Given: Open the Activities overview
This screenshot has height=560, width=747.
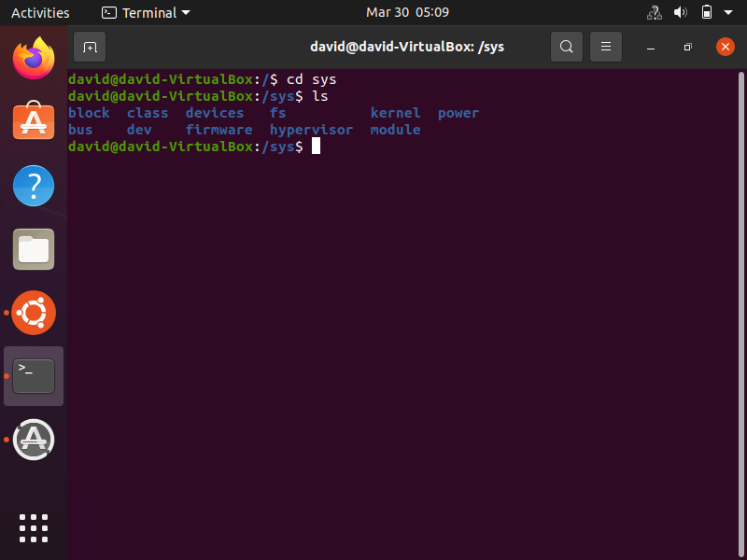Looking at the screenshot, I should point(40,13).
